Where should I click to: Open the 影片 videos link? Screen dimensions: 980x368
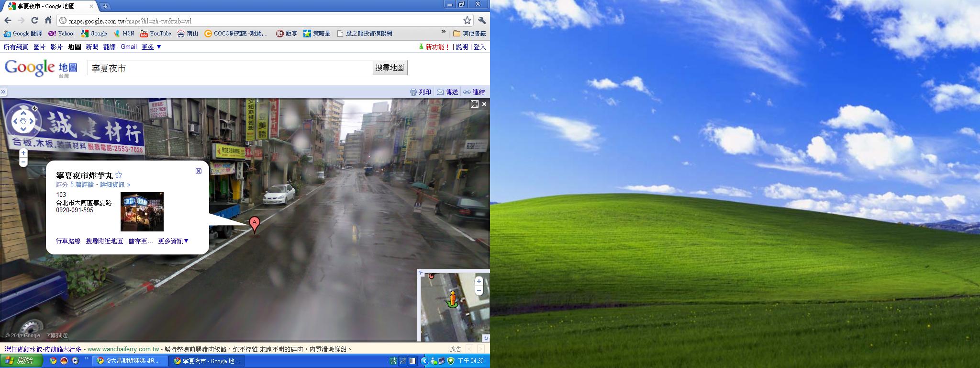coord(56,47)
